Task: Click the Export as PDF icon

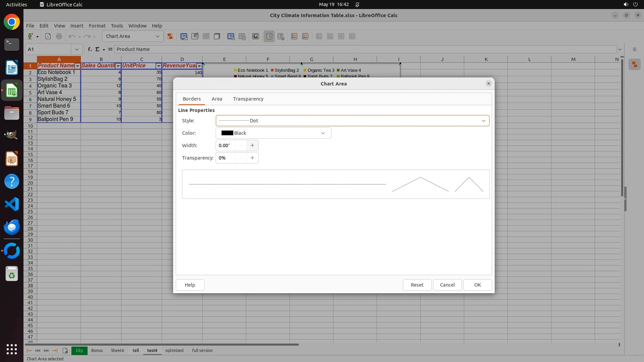Action: coord(48,36)
